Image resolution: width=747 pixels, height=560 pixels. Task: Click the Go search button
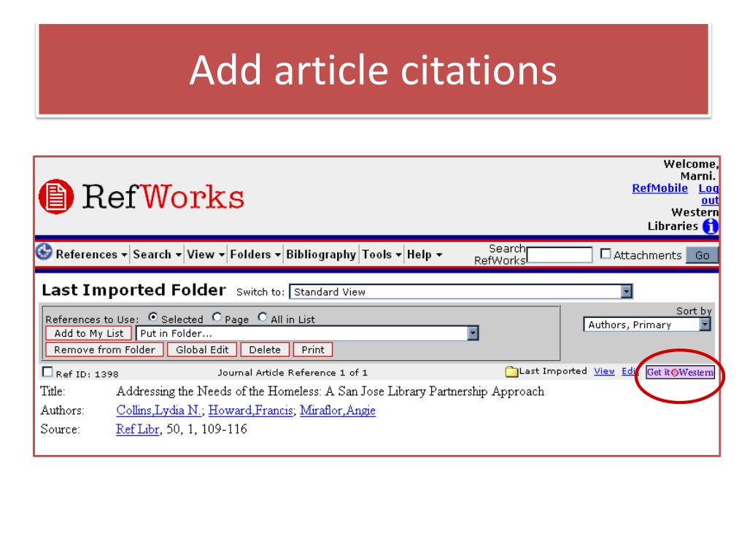(x=702, y=255)
